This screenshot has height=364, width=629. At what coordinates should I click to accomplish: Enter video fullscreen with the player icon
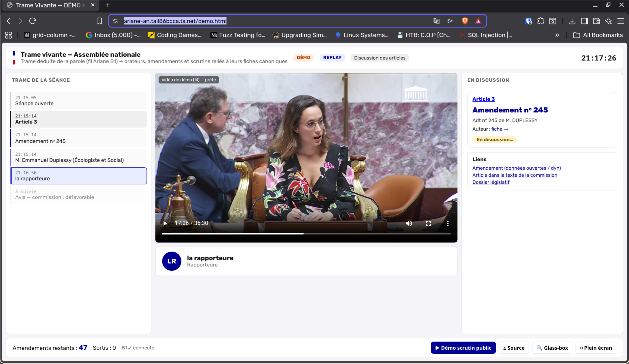tap(428, 223)
